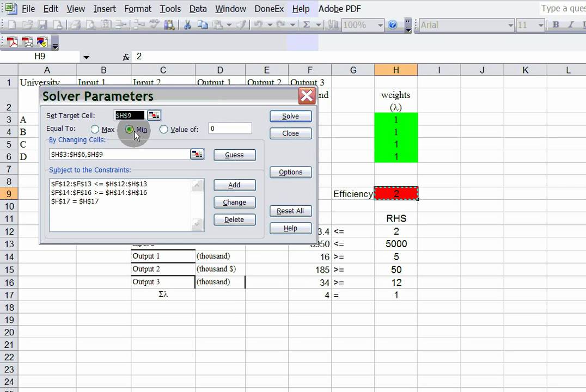Click the Spelling check ABC icon

(x=154, y=25)
